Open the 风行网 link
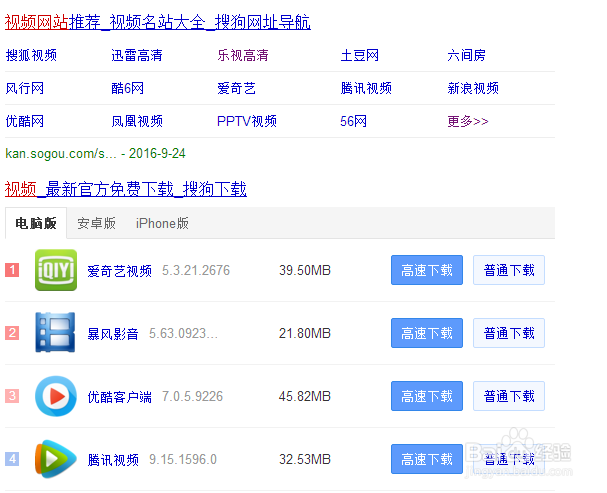This screenshot has height=493, width=607. coord(24,88)
